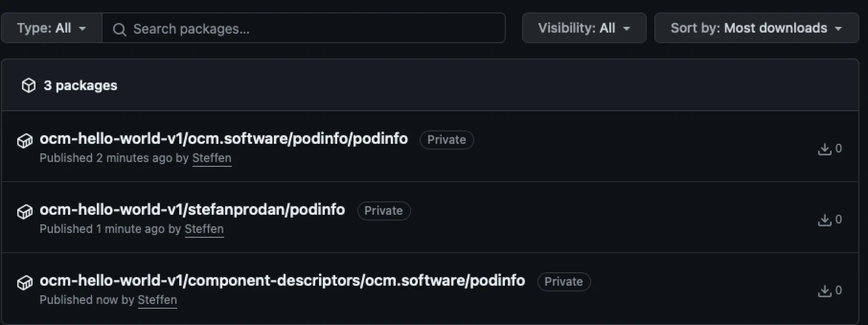Click download count icon on component-descriptors package

tap(824, 291)
